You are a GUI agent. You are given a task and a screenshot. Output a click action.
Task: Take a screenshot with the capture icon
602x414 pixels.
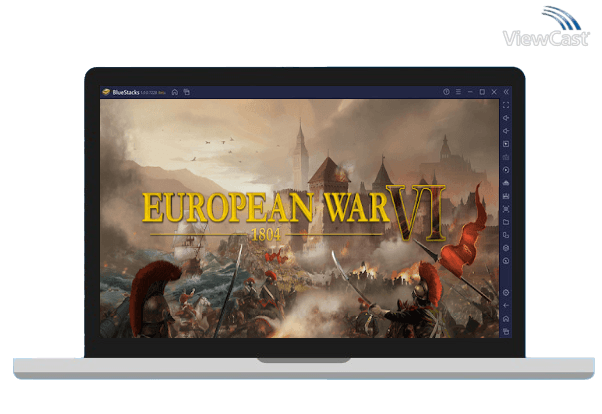(x=506, y=209)
